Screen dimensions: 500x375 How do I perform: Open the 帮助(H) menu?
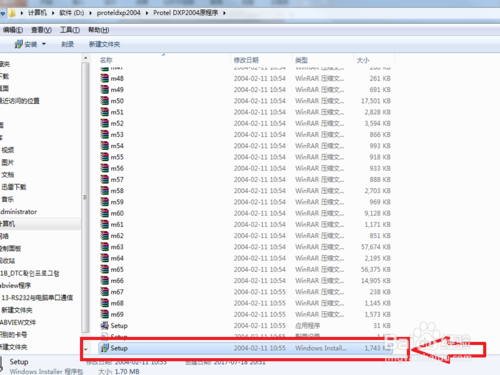pyautogui.click(x=98, y=30)
